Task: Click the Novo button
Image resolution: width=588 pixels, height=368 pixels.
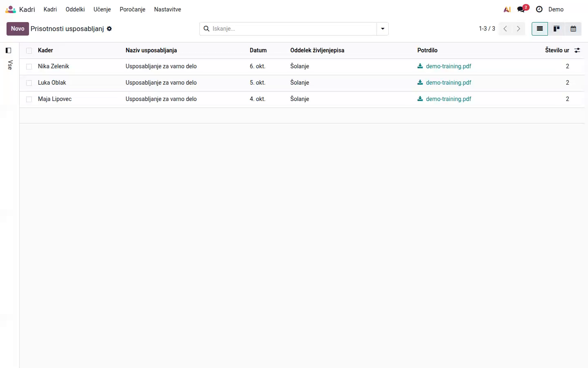Action: [18, 29]
